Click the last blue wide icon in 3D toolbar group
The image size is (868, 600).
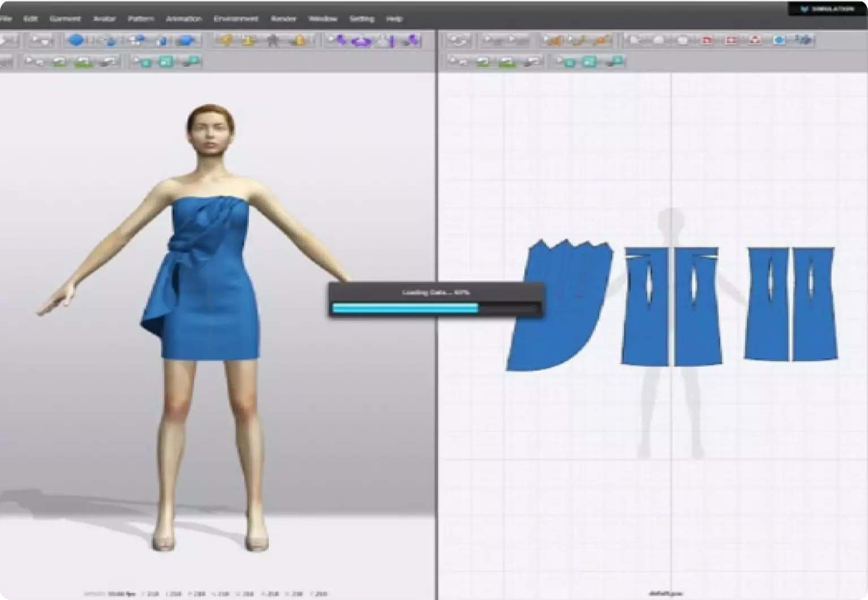186,41
